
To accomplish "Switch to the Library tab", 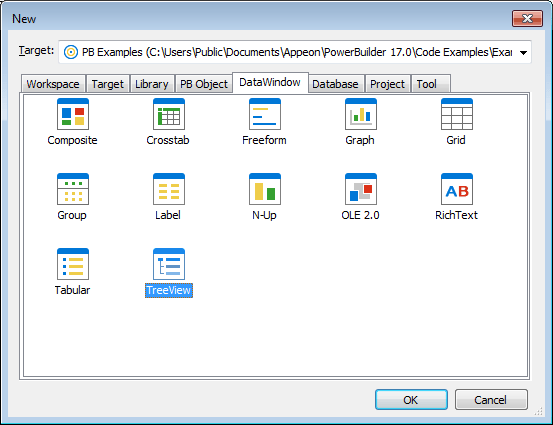I will click(152, 84).
